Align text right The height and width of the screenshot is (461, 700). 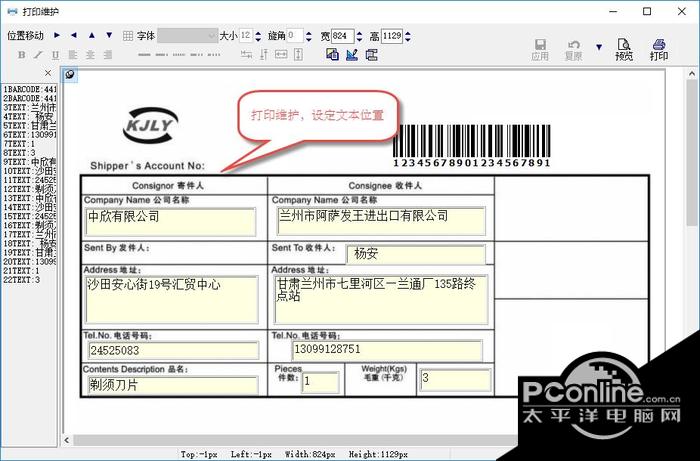tap(108, 55)
